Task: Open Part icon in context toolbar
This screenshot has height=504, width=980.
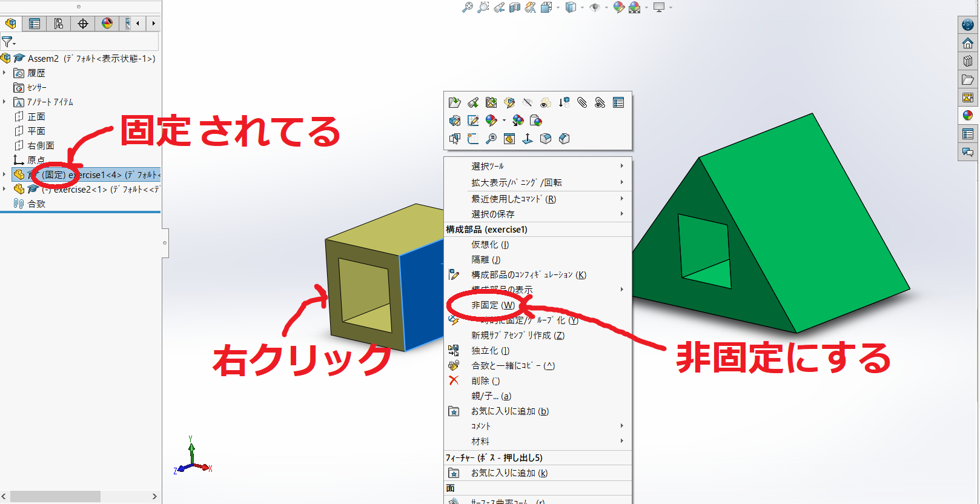Action: click(455, 103)
